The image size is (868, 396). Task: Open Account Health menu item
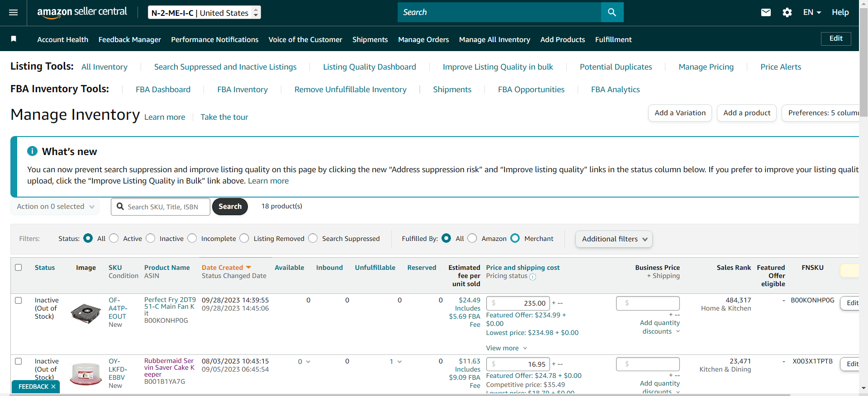[x=63, y=39]
